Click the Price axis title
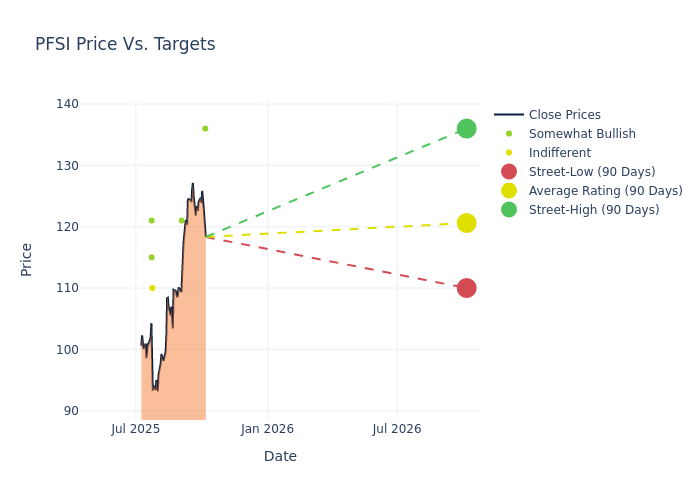 (x=27, y=259)
